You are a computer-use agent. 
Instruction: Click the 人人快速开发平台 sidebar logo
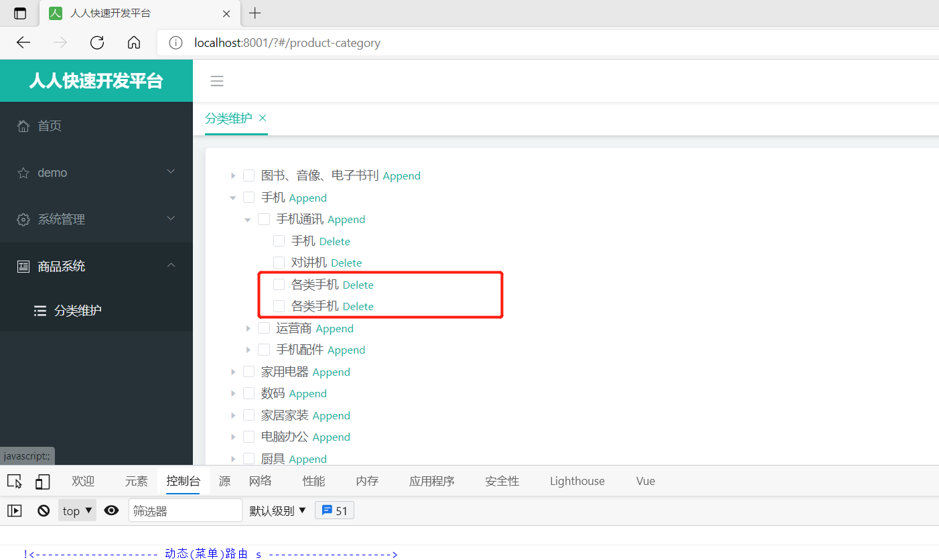96,80
